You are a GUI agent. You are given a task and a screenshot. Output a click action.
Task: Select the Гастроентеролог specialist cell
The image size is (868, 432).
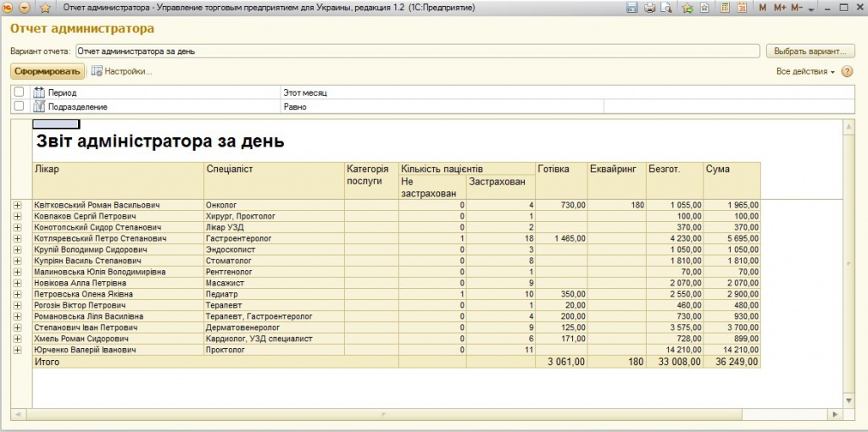tap(275, 238)
